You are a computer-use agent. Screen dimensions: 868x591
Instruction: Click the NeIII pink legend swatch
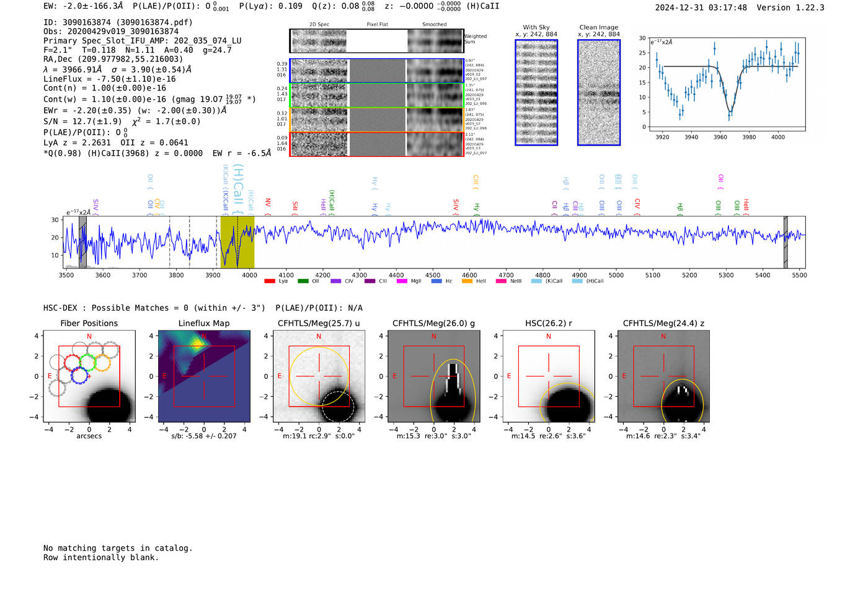click(501, 281)
